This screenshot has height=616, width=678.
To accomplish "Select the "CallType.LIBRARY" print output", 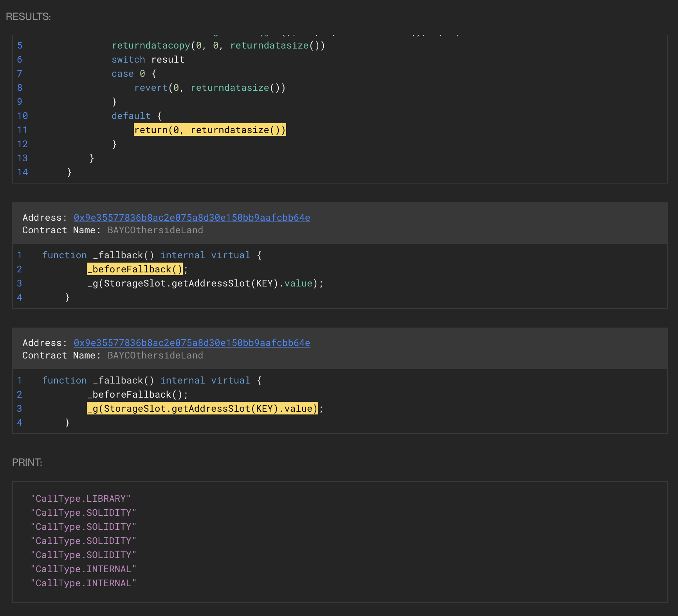I will point(81,499).
